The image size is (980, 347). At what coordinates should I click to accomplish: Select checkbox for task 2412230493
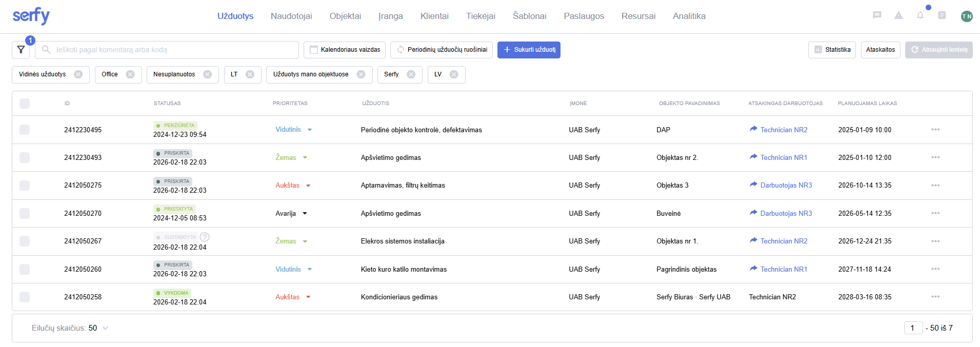pyautogui.click(x=25, y=157)
